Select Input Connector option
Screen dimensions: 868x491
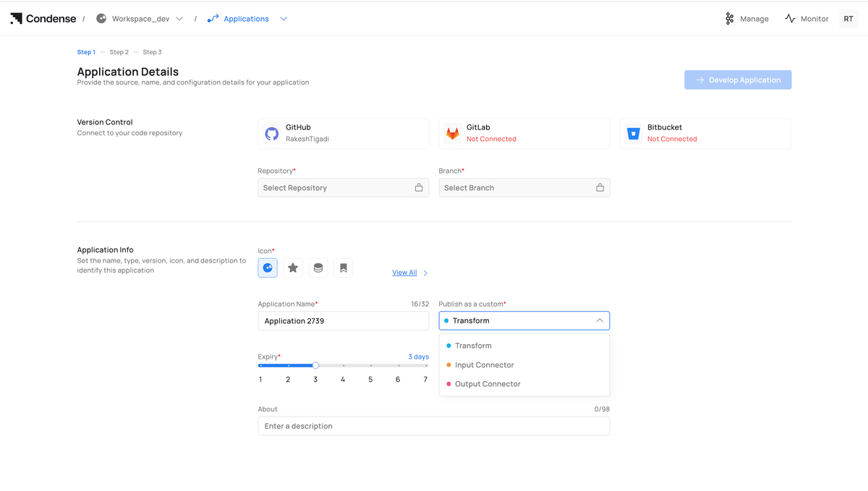524,365
